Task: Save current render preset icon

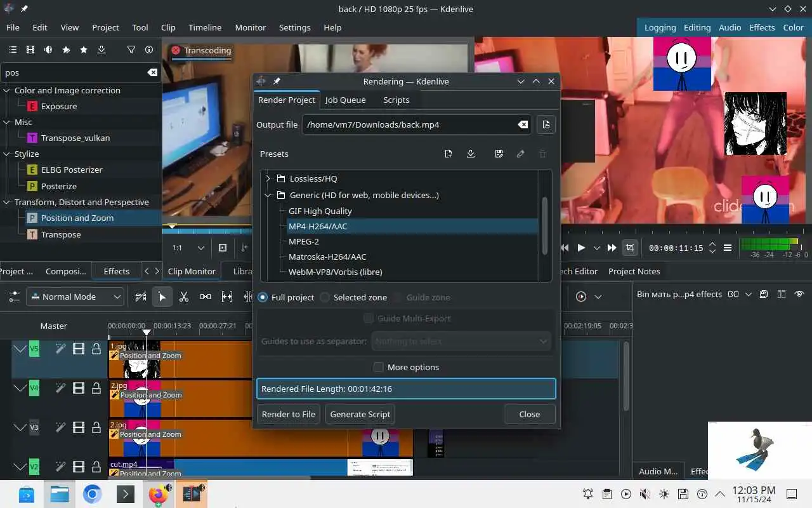Action: point(499,154)
